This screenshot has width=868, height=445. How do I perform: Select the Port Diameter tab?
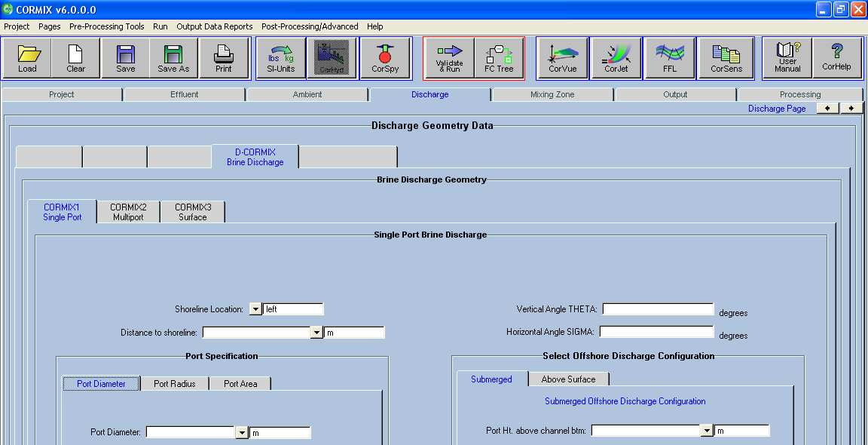(101, 383)
